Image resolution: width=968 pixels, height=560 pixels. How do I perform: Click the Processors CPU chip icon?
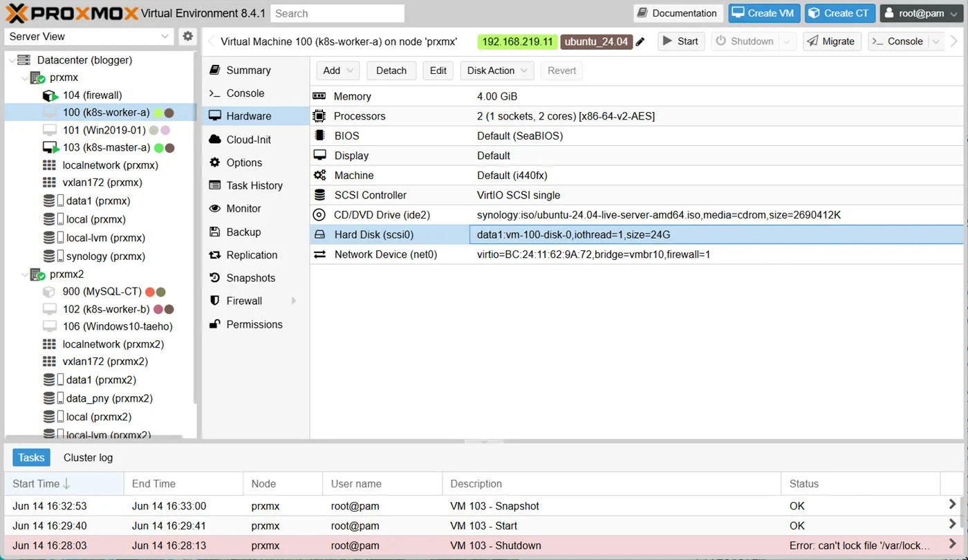pyautogui.click(x=319, y=115)
